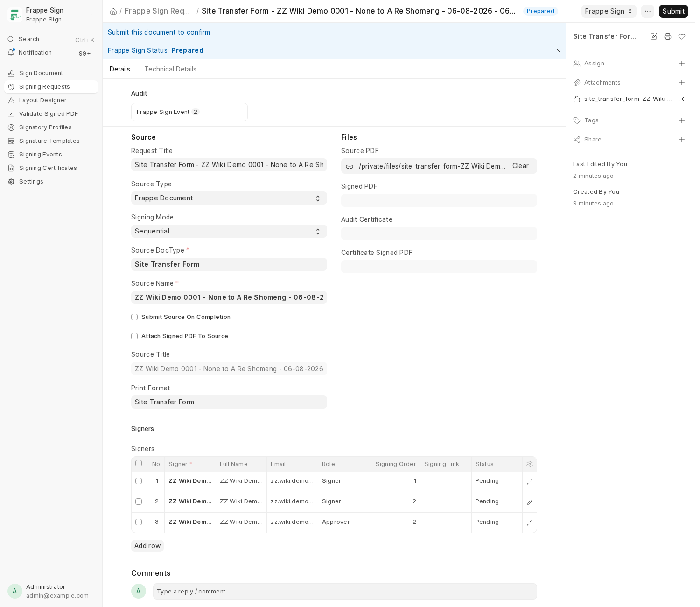Click the Prepared status badge
Image resolution: width=700 pixels, height=607 pixels.
coord(540,11)
